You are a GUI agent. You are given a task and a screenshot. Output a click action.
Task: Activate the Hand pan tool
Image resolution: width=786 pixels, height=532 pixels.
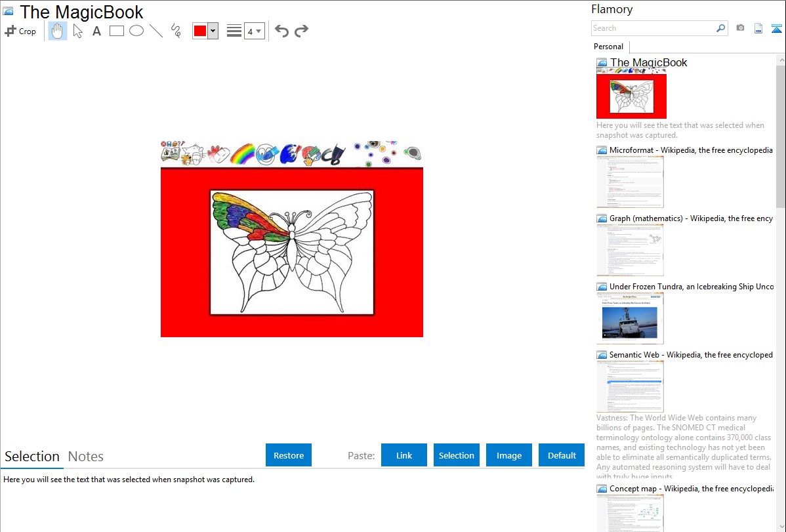pos(58,31)
